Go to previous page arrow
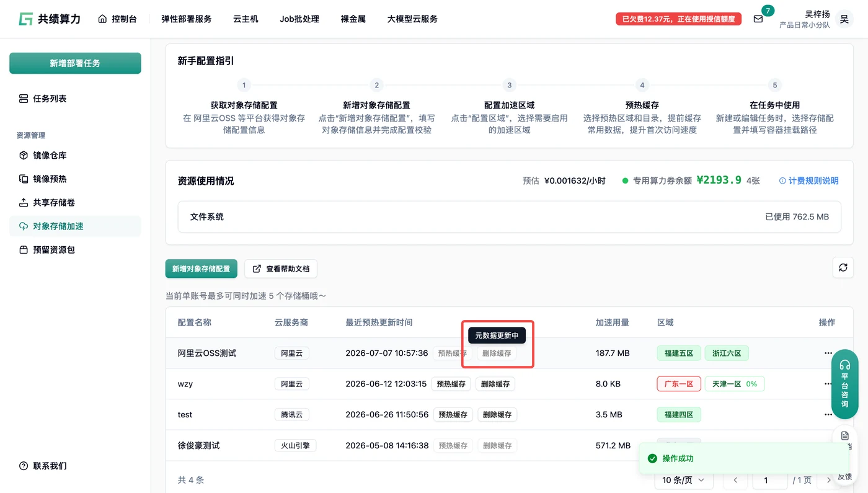The height and width of the screenshot is (493, 868). (735, 480)
